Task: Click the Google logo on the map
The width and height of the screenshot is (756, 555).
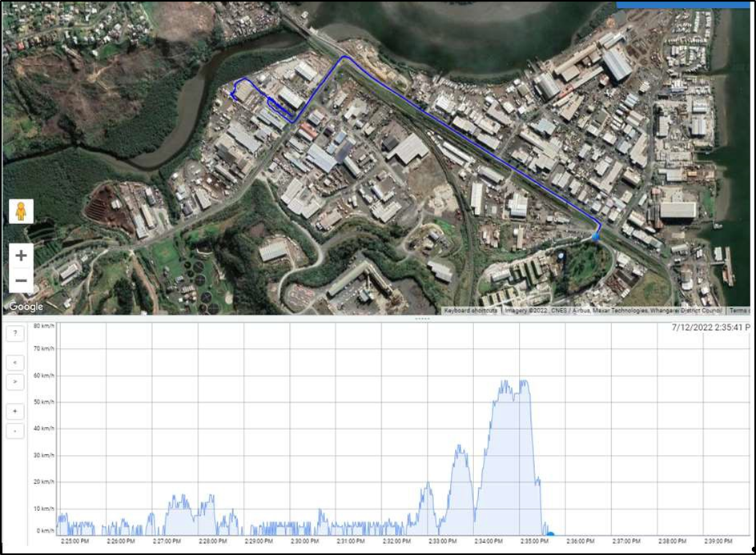Action: click(x=26, y=307)
